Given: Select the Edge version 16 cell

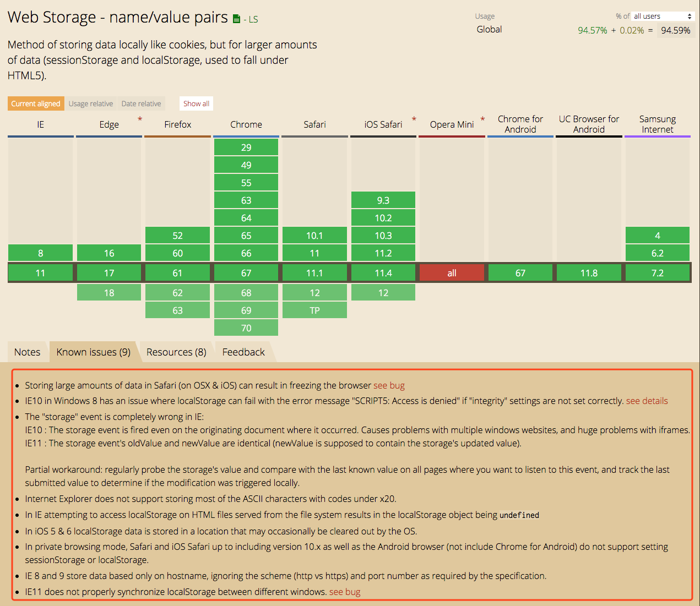Looking at the screenshot, I should tap(109, 253).
